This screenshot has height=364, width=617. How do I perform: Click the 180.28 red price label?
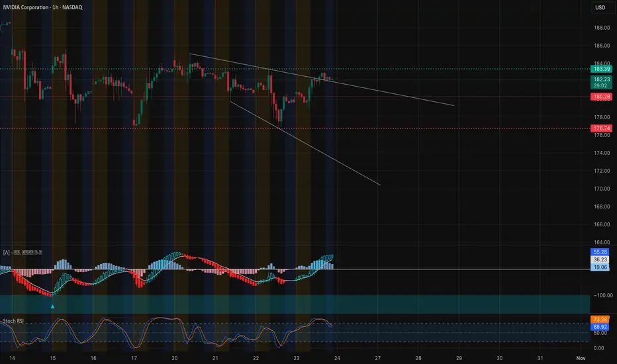601,97
